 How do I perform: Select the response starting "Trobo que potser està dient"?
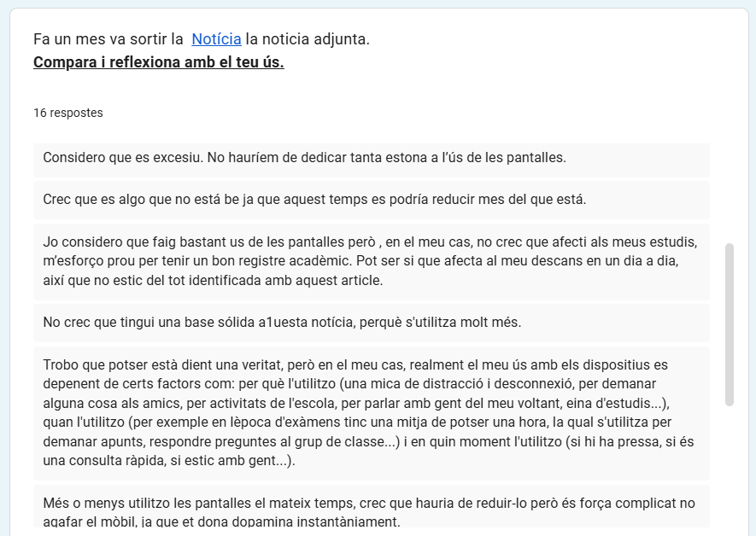[372, 413]
